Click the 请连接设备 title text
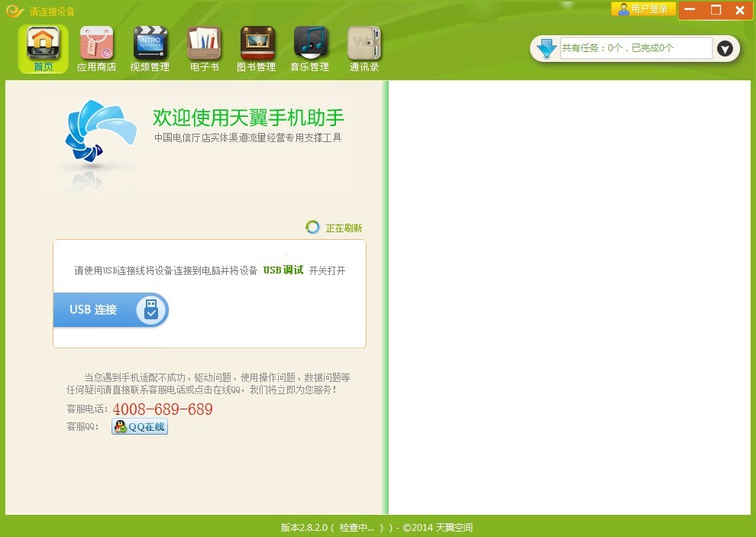The width and height of the screenshot is (756, 537). (x=52, y=11)
